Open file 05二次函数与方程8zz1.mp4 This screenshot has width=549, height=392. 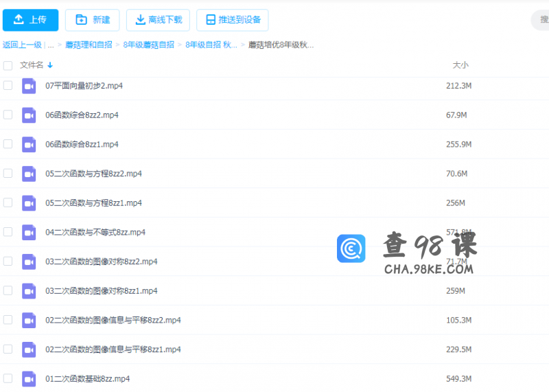click(x=93, y=203)
